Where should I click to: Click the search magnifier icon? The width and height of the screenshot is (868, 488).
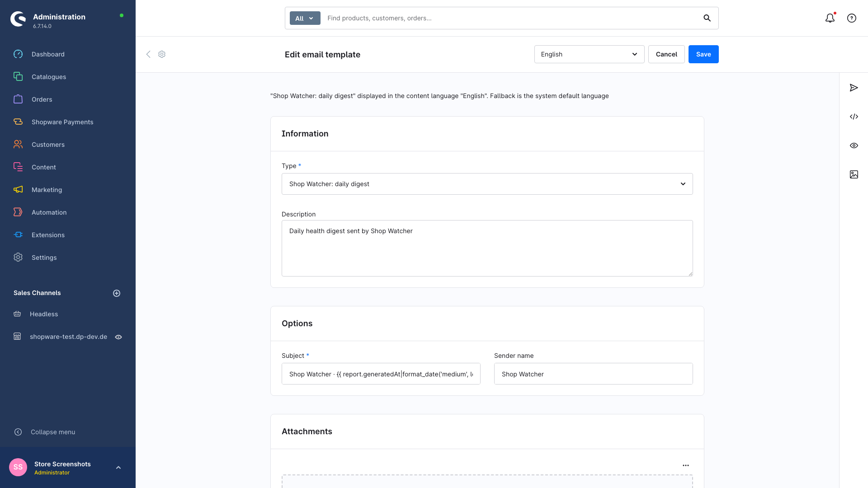click(707, 18)
